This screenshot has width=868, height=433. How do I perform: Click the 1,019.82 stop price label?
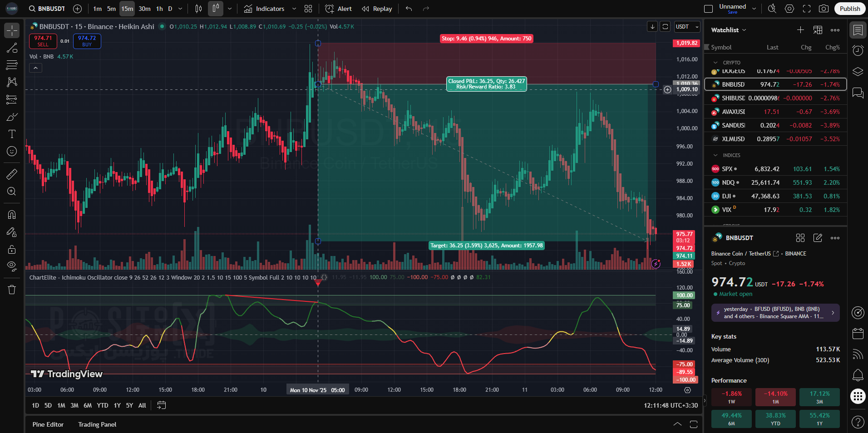tap(686, 43)
